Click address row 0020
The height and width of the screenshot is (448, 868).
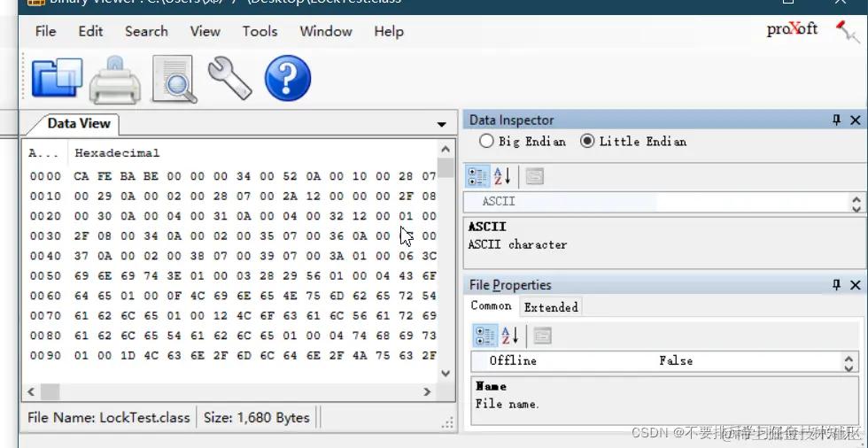coord(45,216)
